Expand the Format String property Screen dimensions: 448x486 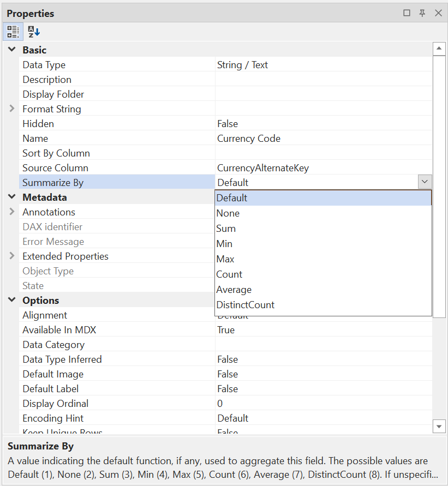pos(12,109)
